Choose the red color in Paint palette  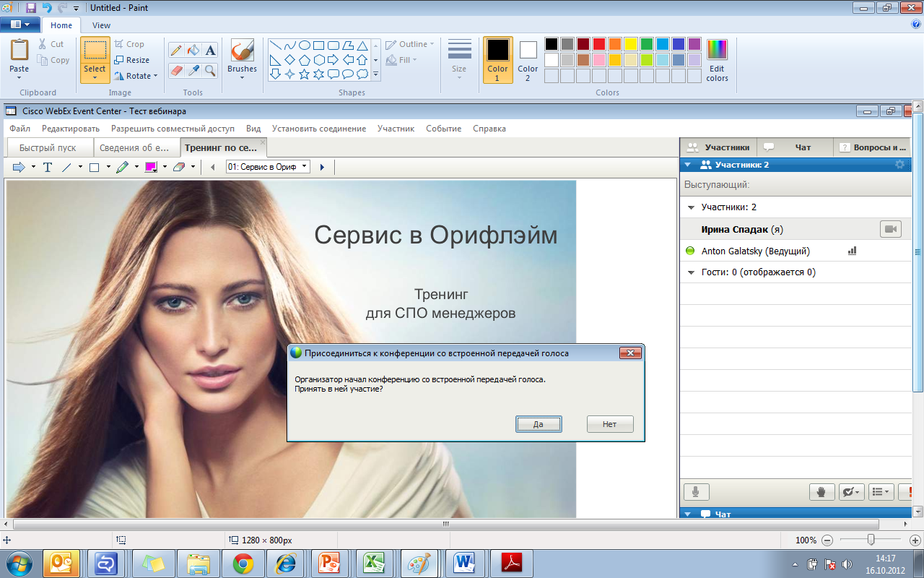pyautogui.click(x=598, y=44)
